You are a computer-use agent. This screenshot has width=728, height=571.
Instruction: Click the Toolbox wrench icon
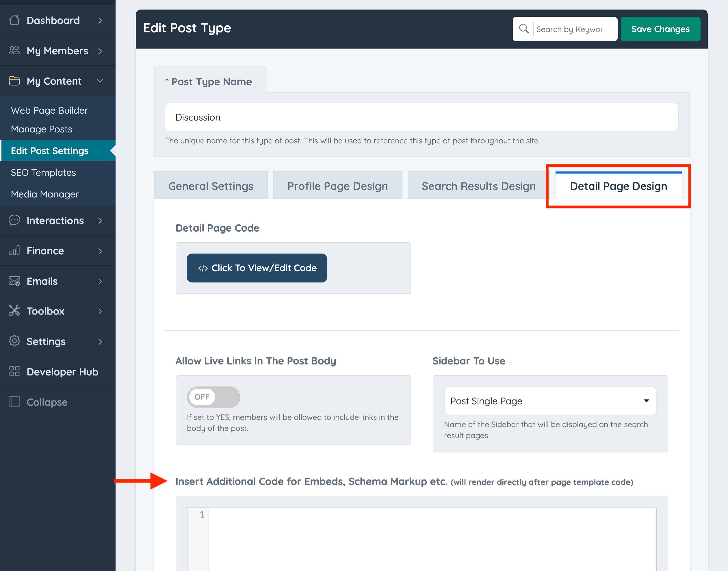point(14,311)
